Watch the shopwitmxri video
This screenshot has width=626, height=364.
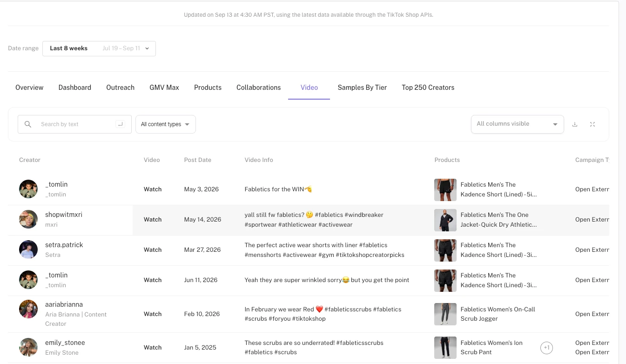[x=153, y=220]
